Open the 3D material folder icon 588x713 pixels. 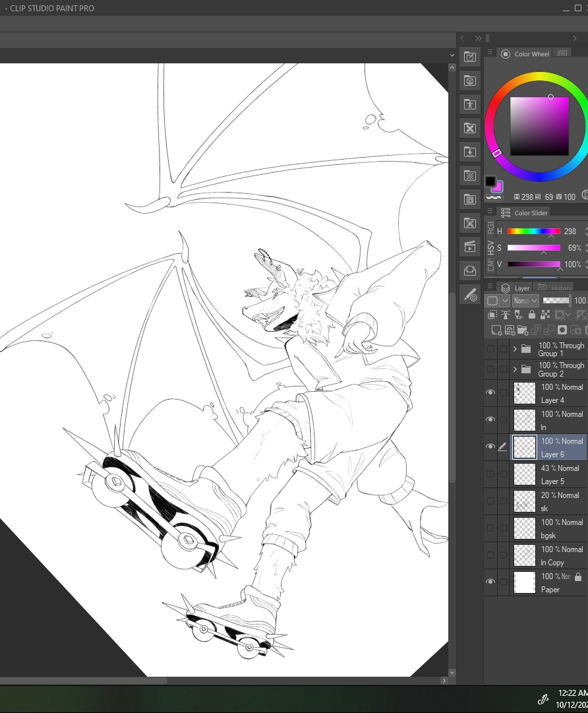tap(470, 80)
